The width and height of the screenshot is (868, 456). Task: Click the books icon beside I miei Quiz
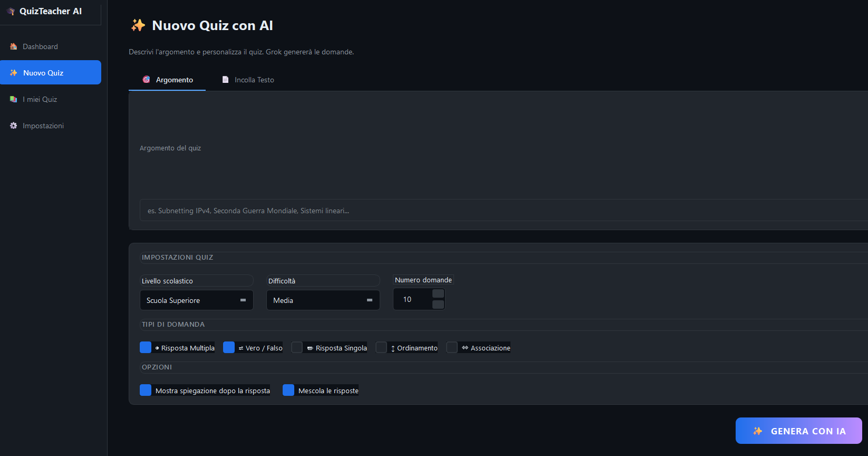14,99
